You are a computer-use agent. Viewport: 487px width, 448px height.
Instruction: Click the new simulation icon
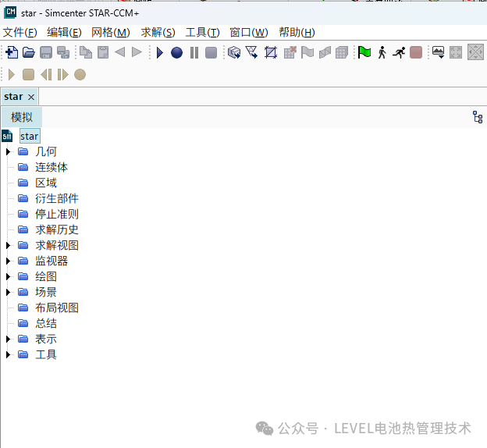[x=11, y=52]
